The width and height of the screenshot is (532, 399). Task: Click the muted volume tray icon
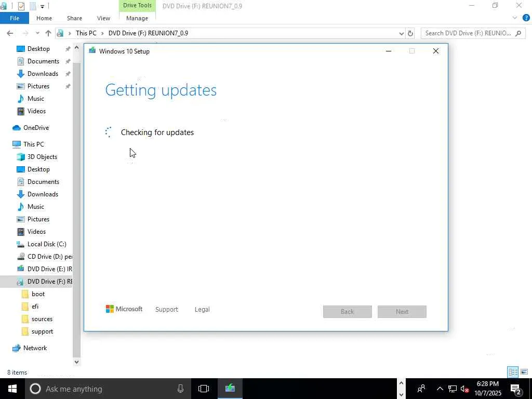[465, 389]
